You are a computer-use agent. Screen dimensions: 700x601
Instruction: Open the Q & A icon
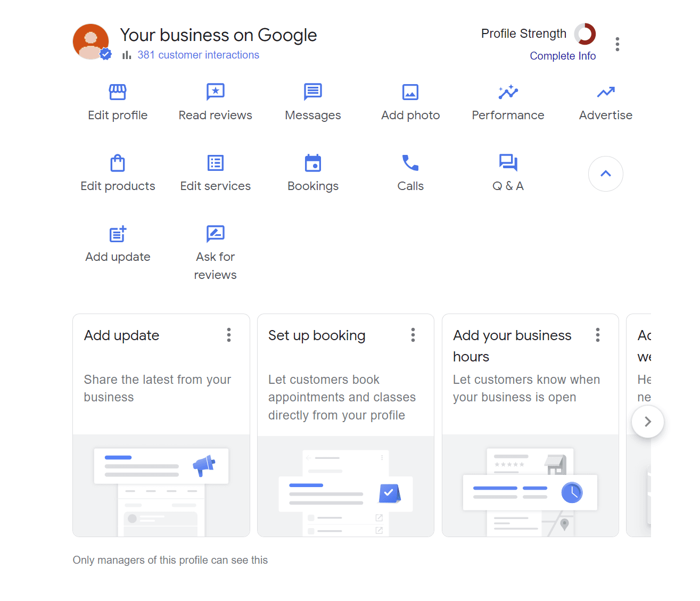(508, 163)
